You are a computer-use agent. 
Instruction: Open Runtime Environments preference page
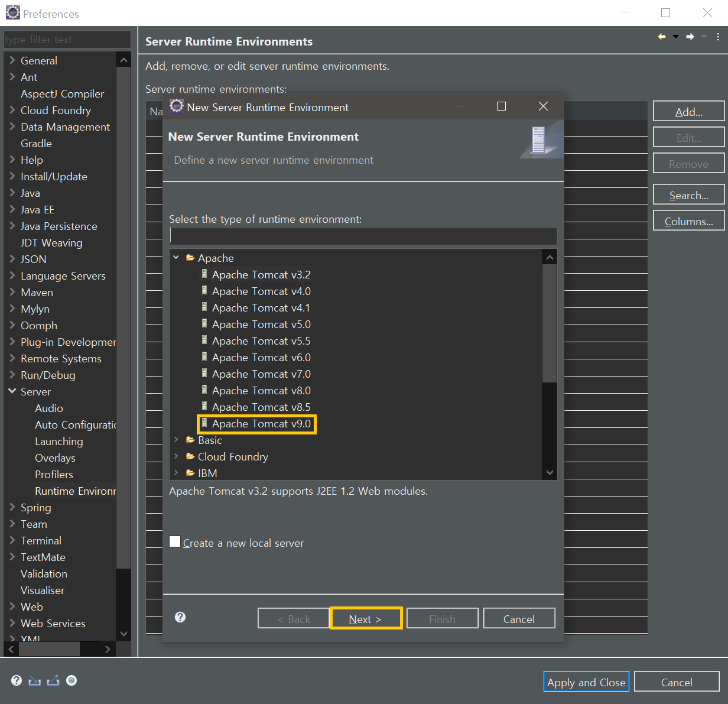(x=75, y=491)
